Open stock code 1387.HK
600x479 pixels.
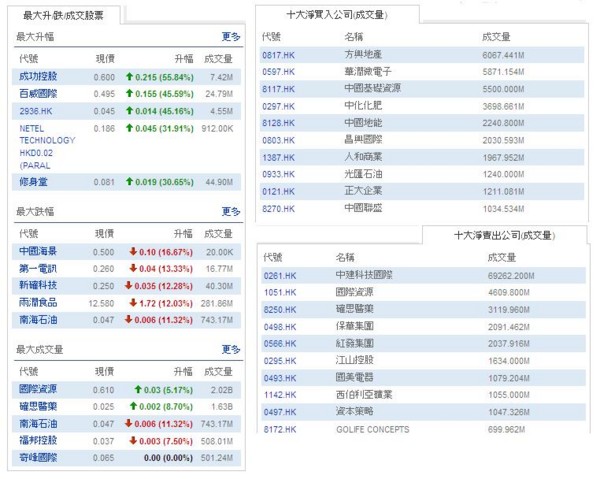coord(279,158)
